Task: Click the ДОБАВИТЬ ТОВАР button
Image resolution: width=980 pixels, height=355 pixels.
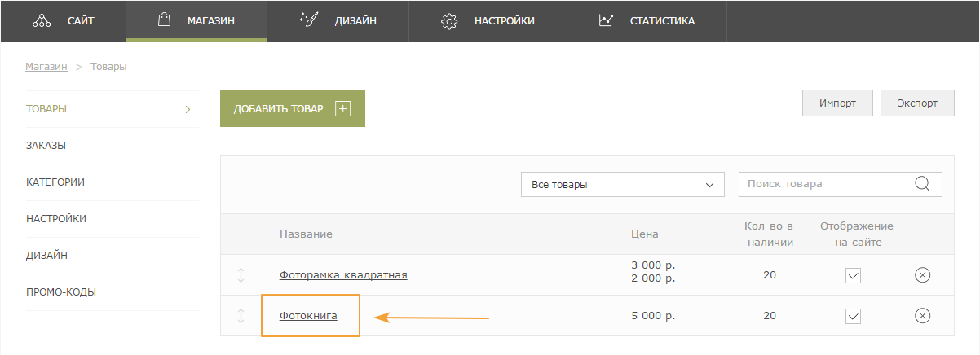Action: pyautogui.click(x=293, y=108)
